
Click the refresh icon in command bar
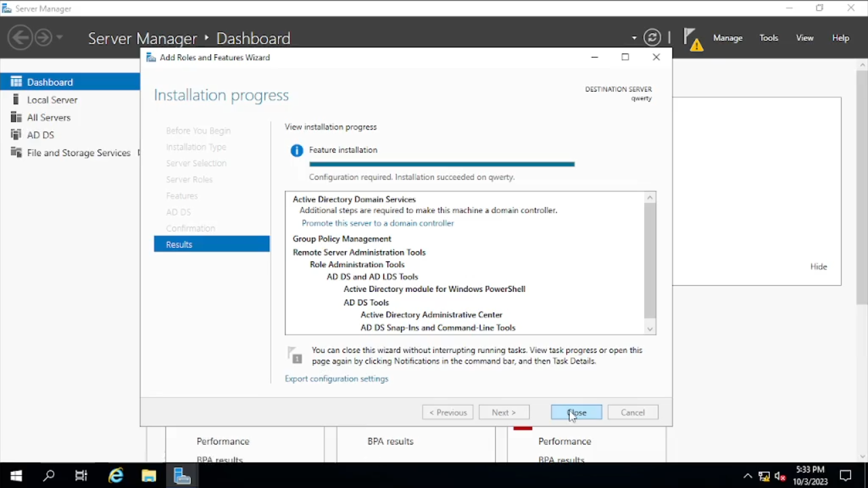(x=652, y=38)
